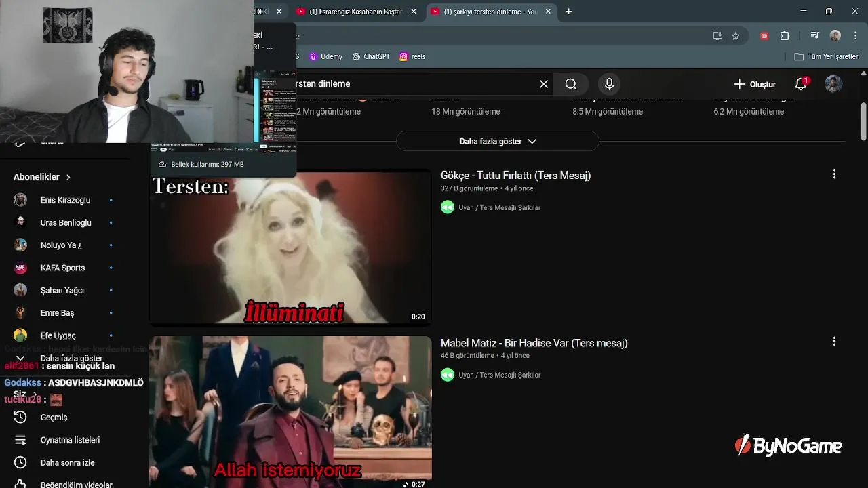Open the reels Instagram bookmark

412,56
